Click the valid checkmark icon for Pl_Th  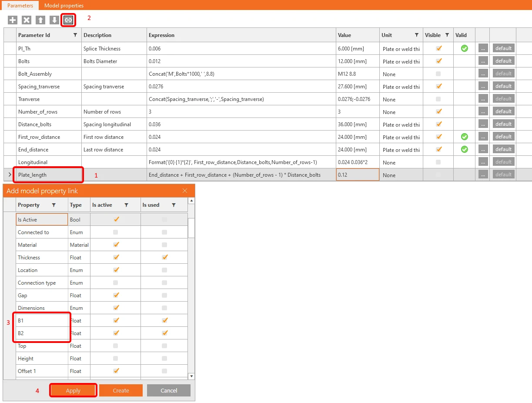click(464, 48)
